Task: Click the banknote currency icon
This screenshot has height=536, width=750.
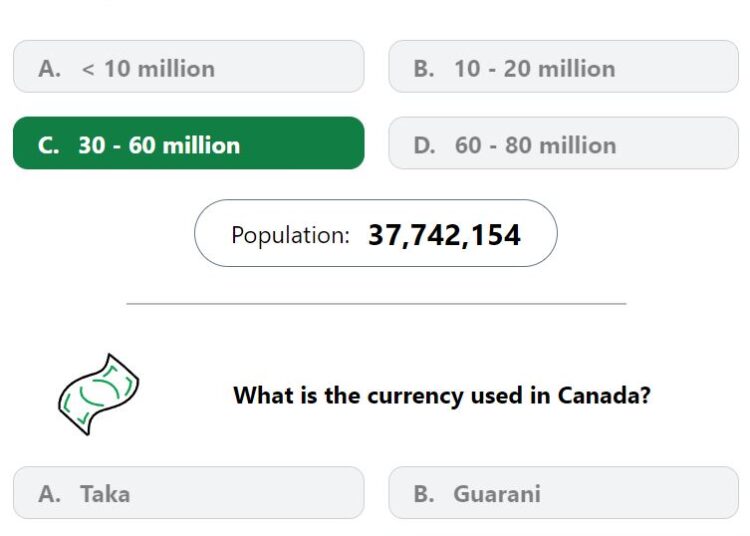Action: point(99,394)
